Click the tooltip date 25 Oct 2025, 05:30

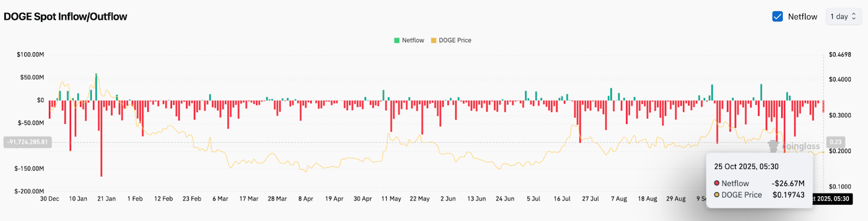pos(746,167)
